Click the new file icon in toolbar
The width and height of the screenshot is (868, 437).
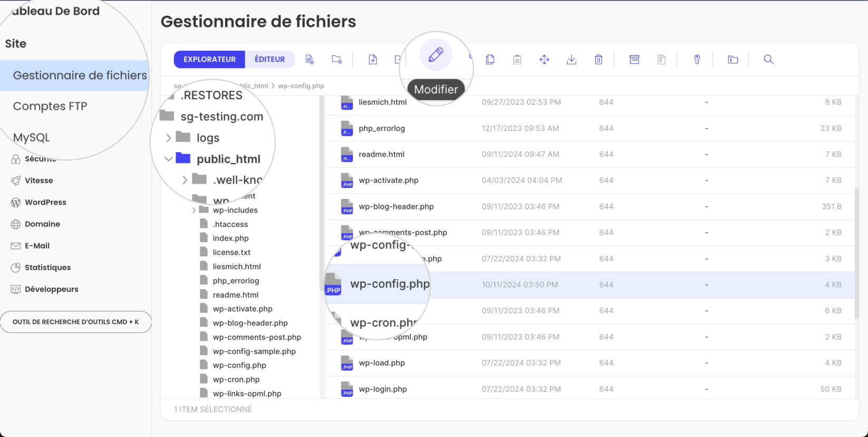tap(310, 60)
